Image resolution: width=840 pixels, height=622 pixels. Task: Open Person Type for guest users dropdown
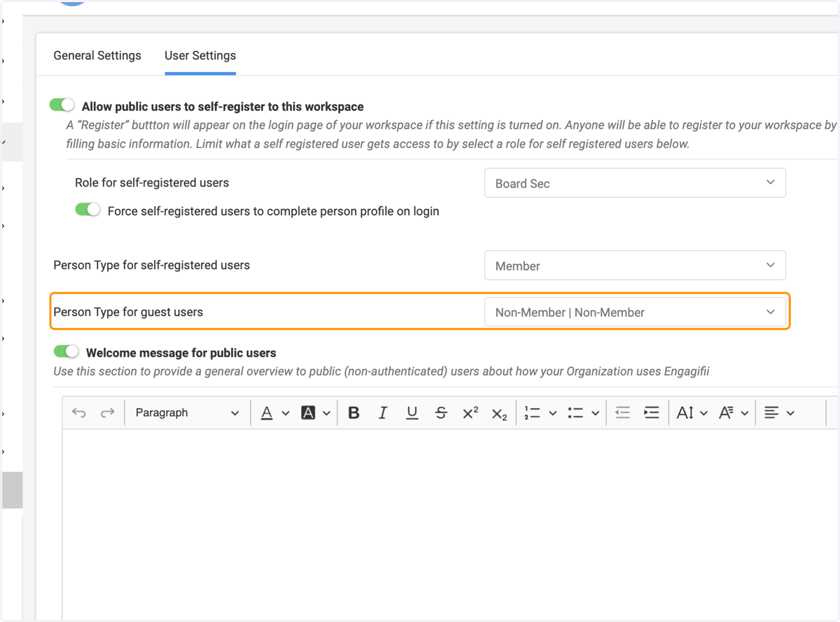[635, 312]
